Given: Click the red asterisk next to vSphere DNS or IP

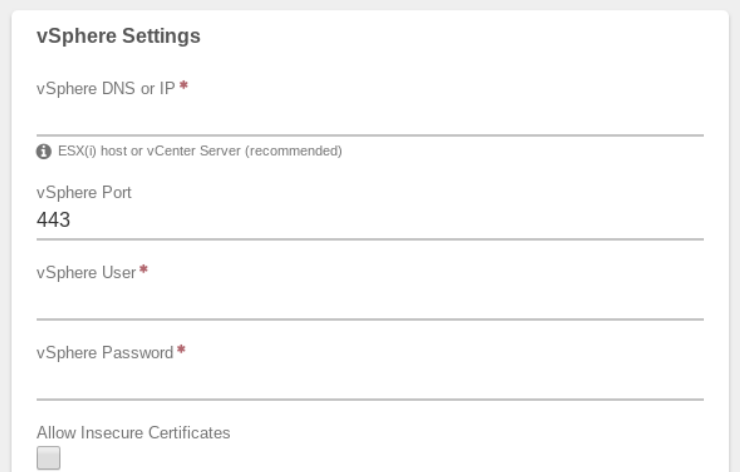Looking at the screenshot, I should click(184, 85).
